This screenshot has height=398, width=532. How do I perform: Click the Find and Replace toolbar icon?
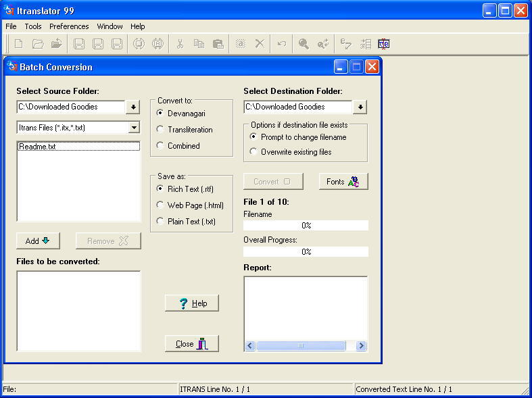coord(322,44)
